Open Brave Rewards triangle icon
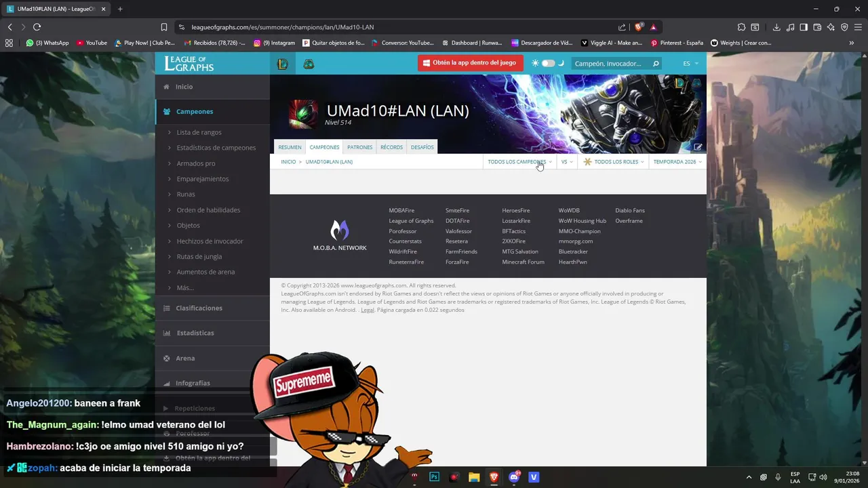Screen dimensions: 868x488 653,27
